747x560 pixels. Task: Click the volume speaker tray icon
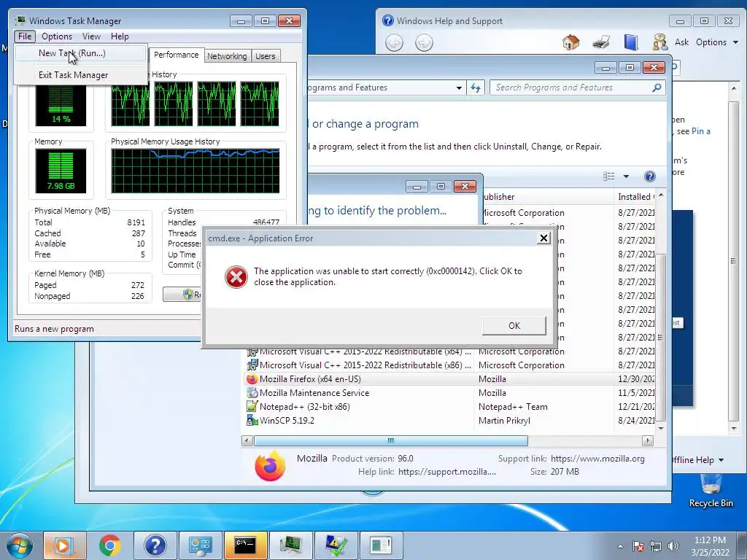(673, 546)
